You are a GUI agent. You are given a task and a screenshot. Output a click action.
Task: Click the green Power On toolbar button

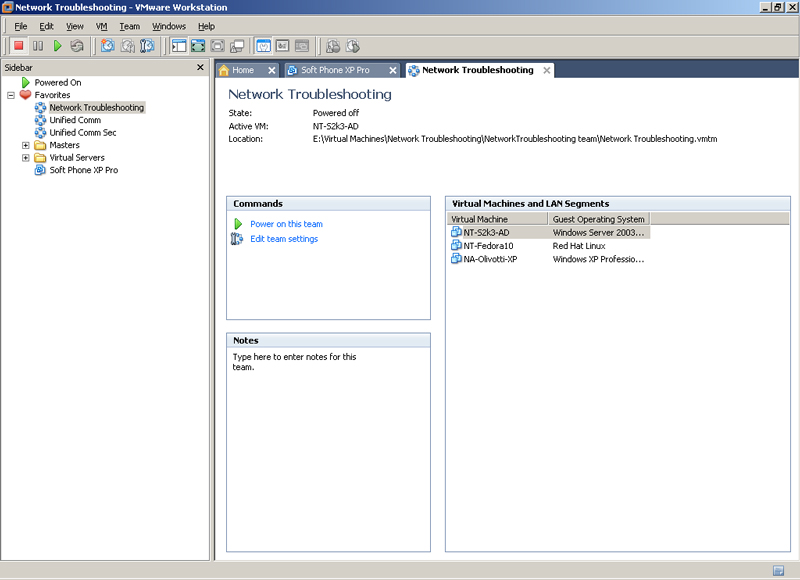point(57,46)
